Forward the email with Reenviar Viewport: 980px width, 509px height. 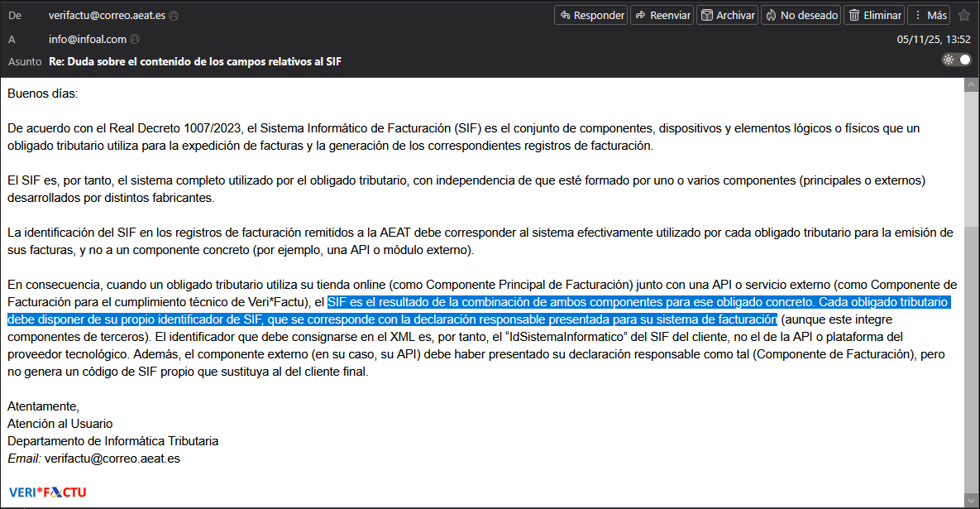click(662, 15)
